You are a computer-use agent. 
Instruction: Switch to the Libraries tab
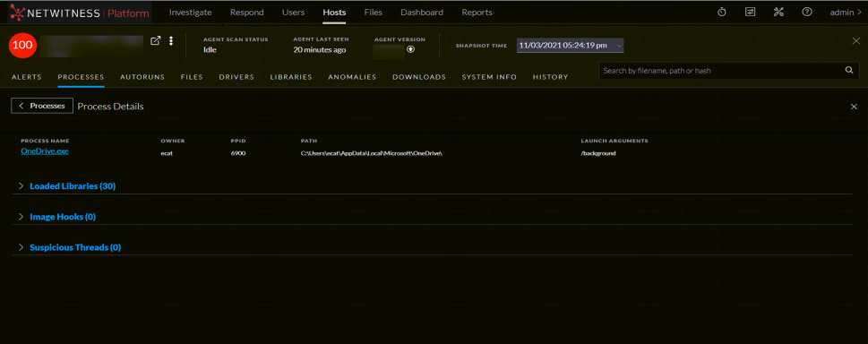291,77
